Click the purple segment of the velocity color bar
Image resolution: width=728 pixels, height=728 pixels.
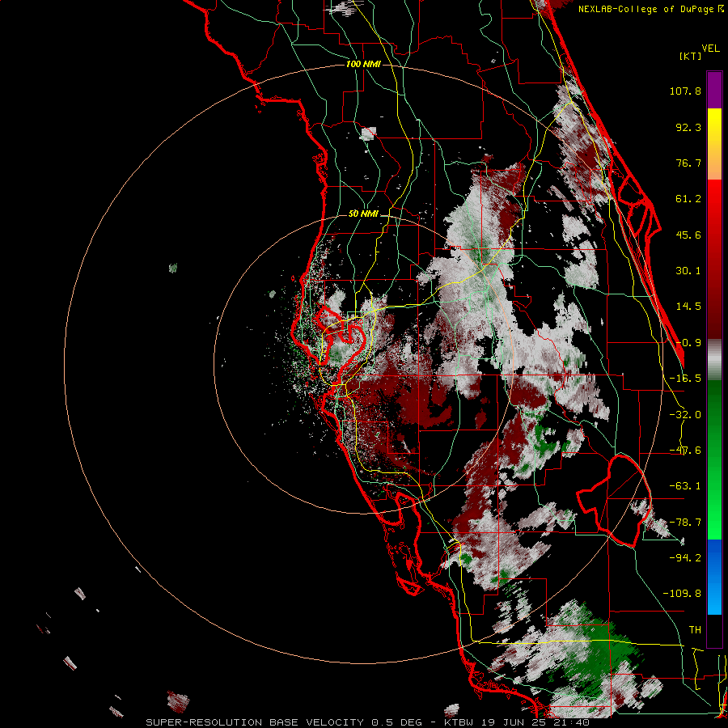tap(714, 90)
